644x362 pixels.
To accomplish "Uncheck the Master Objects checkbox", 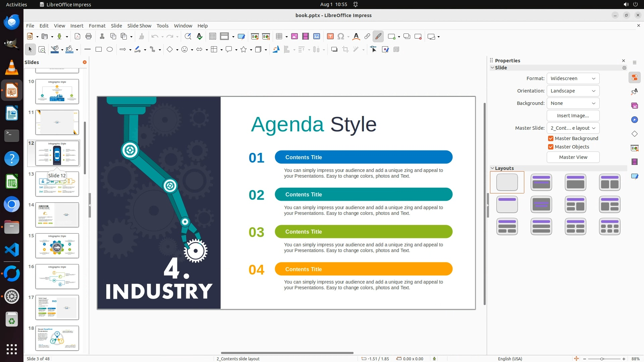I will (551, 147).
